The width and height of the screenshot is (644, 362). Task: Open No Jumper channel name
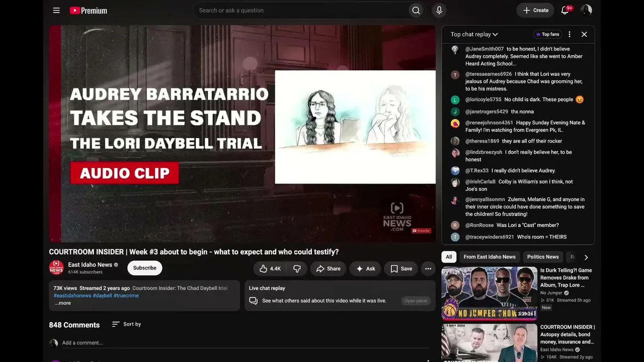tap(551, 293)
